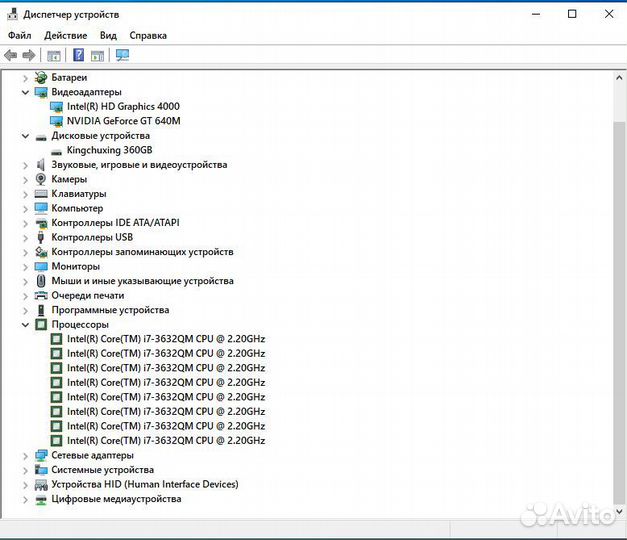Select the Компьютер tree row
This screenshot has height=540, width=627.
(x=77, y=208)
